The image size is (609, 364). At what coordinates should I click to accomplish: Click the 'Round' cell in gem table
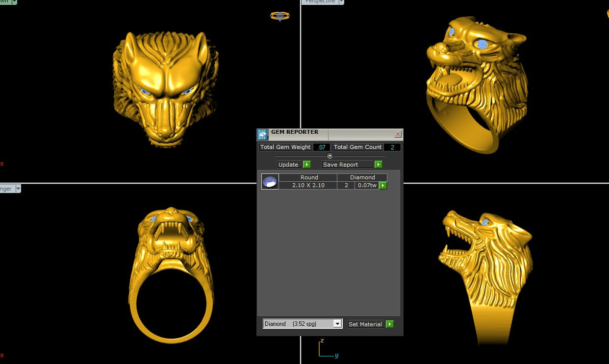308,177
